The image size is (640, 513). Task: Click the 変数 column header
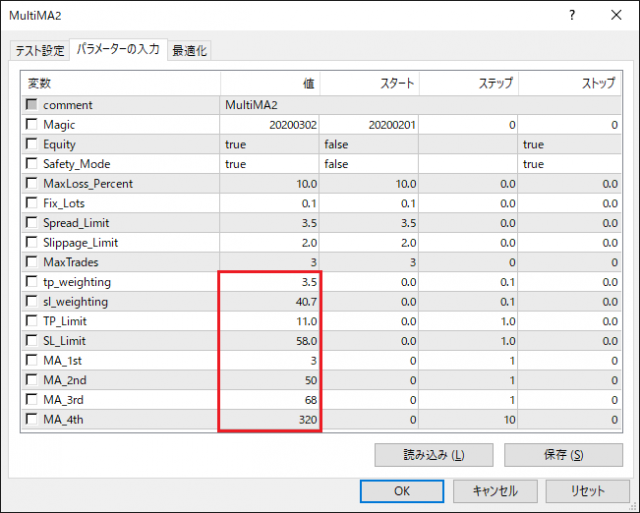(121, 84)
